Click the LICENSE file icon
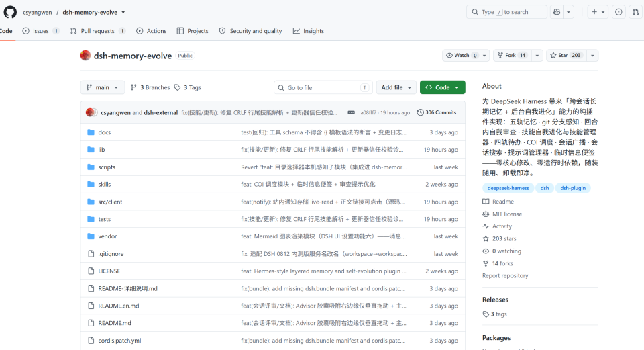This screenshot has height=350, width=644. tap(91, 271)
